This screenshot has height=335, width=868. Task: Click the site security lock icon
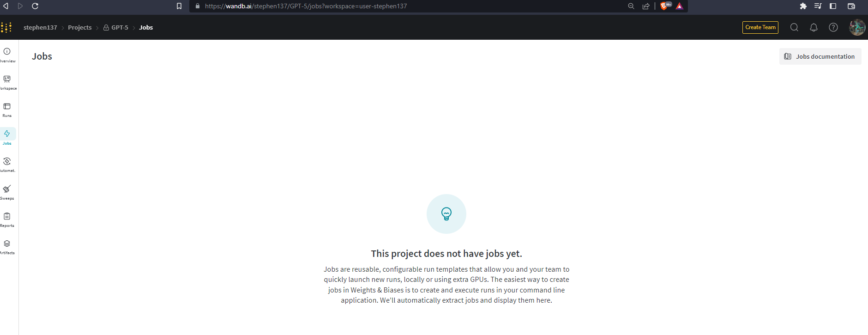tap(198, 6)
